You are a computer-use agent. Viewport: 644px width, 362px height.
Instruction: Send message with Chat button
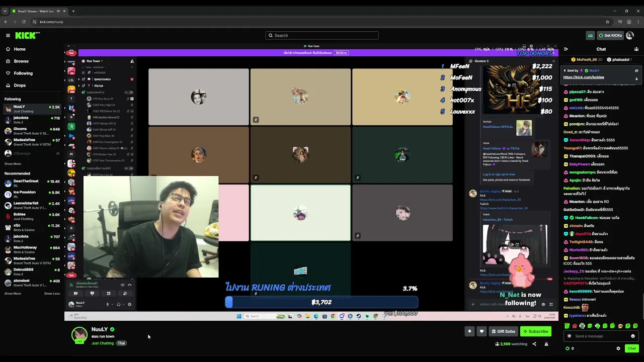[632, 348]
